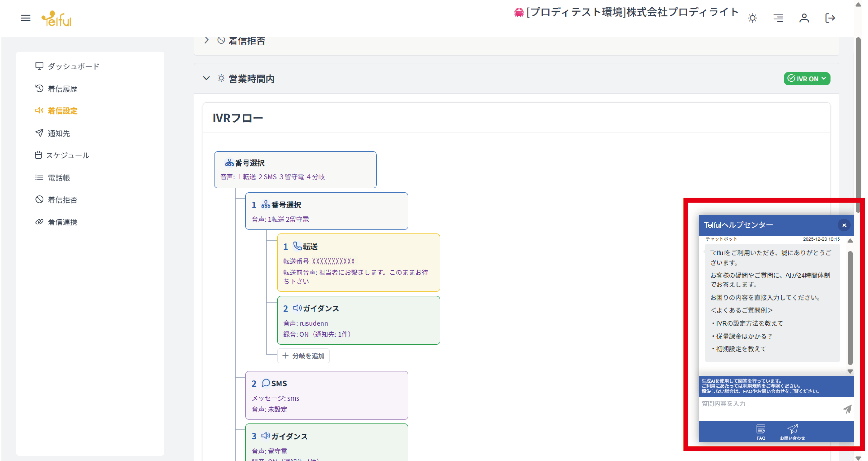Open the hamburger menu icon
Image resolution: width=868 pixels, height=461 pixels.
pyautogui.click(x=25, y=18)
